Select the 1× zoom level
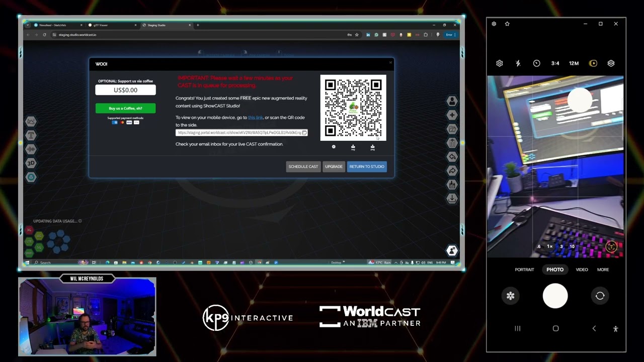This screenshot has height=362, width=644. tap(550, 246)
